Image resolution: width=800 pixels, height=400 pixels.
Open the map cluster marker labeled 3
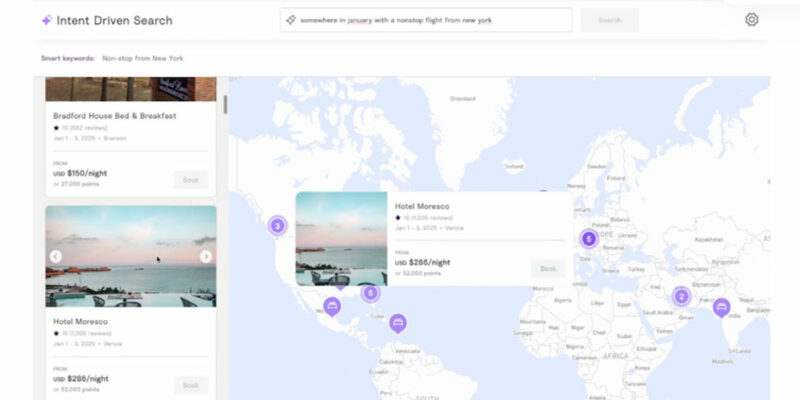click(x=277, y=226)
